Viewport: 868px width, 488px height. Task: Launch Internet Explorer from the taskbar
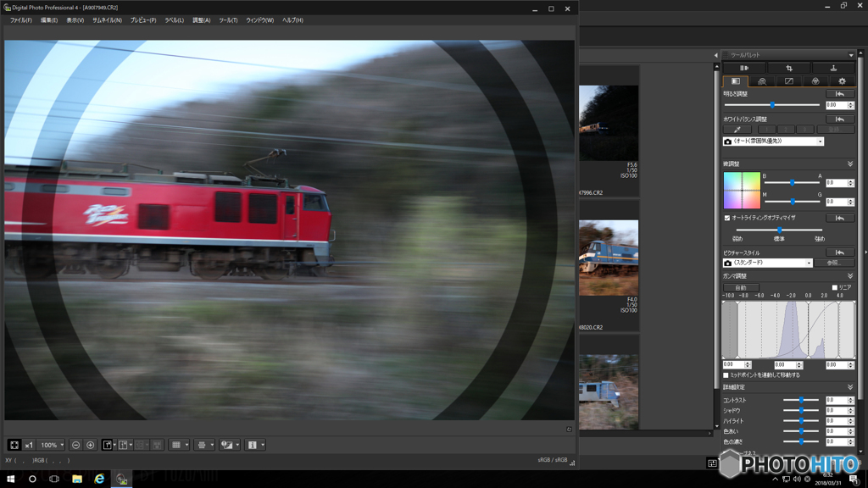(99, 479)
